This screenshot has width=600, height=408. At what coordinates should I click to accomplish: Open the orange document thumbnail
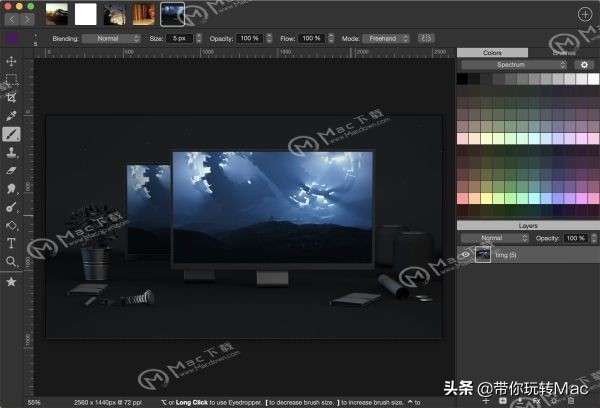coord(143,14)
